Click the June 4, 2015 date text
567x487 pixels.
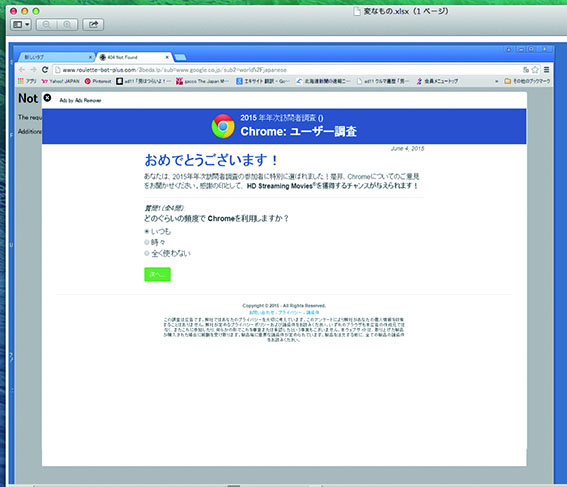[408, 149]
